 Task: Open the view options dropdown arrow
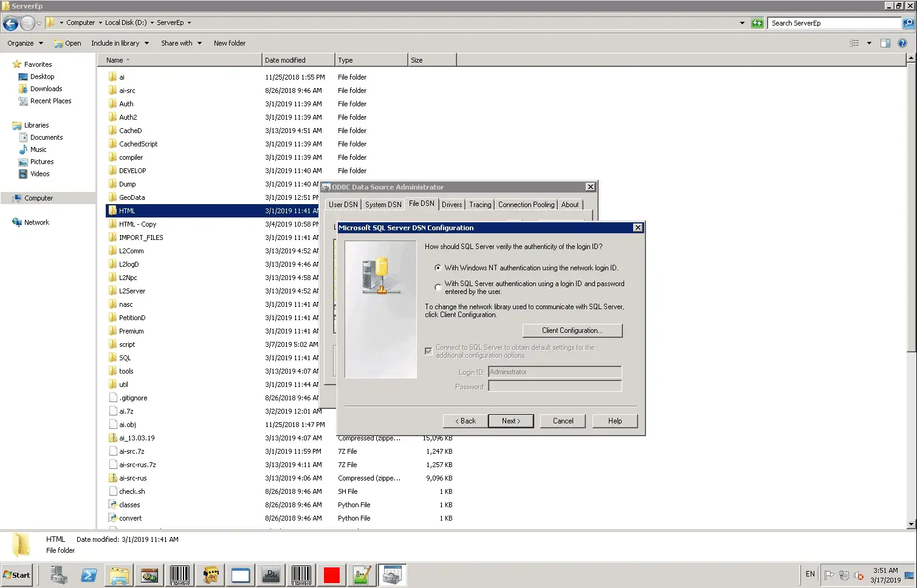pos(869,43)
